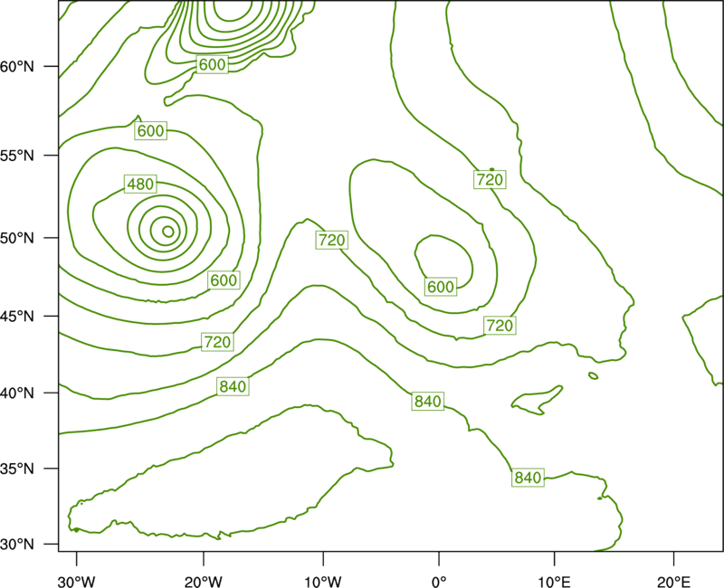724x588 pixels.
Task: Click the 480 contour label
Action: click(140, 185)
